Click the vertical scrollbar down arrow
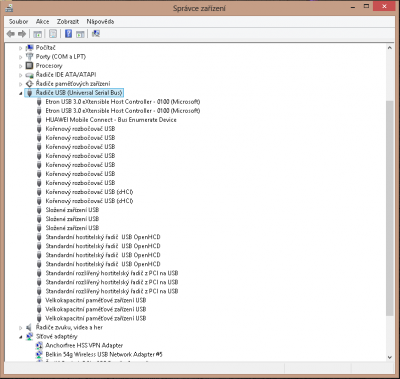Viewport: 400px width, 379px height. coord(390,357)
